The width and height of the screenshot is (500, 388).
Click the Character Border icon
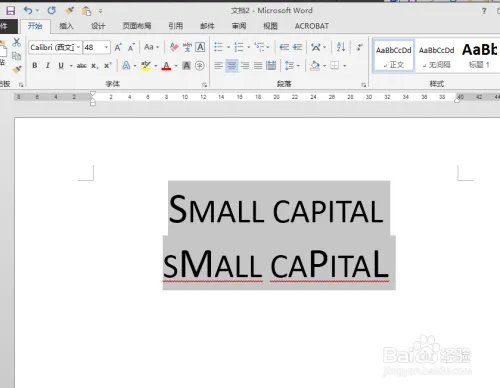pyautogui.click(x=200, y=47)
